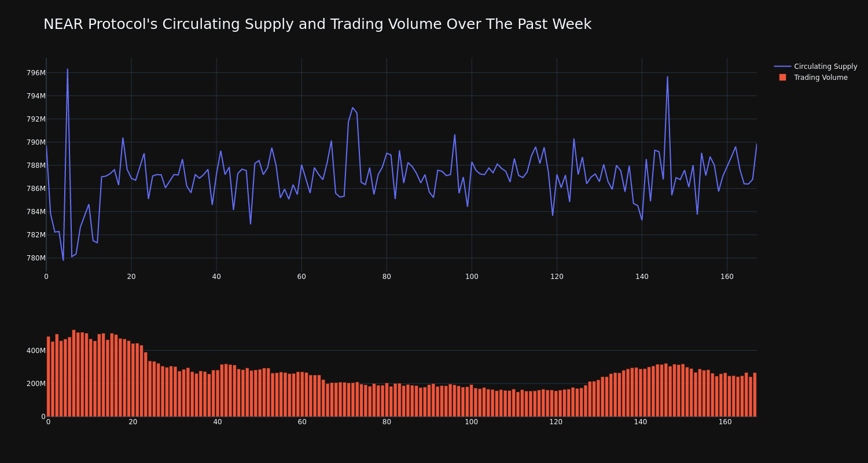Click x-axis label 20 on supply chart
The width and height of the screenshot is (868, 463).
pyautogui.click(x=131, y=277)
